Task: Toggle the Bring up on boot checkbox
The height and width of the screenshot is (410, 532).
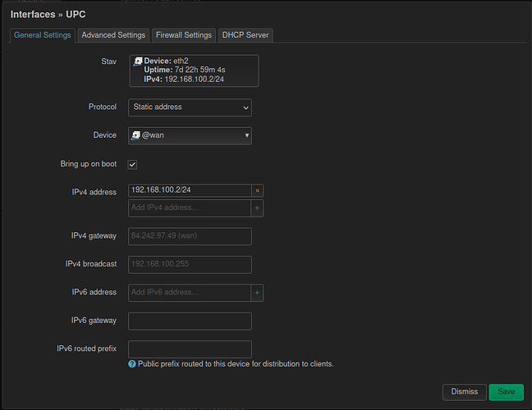Action: (x=132, y=165)
